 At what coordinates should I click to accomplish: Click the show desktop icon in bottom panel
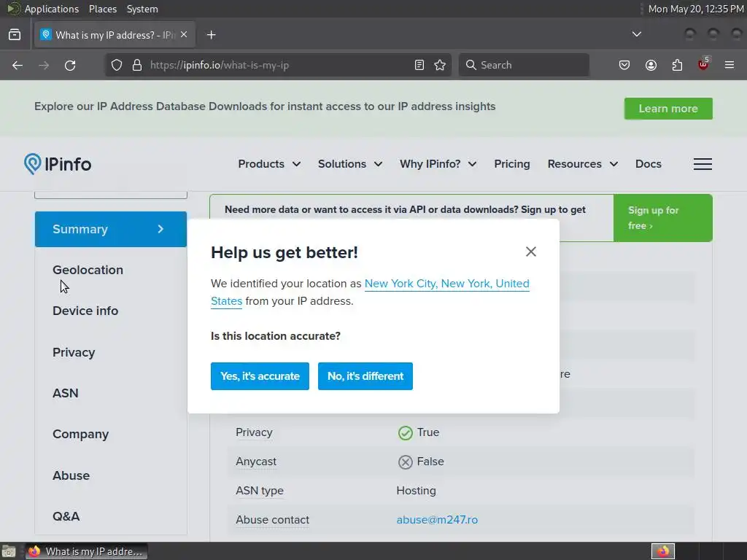click(9, 551)
